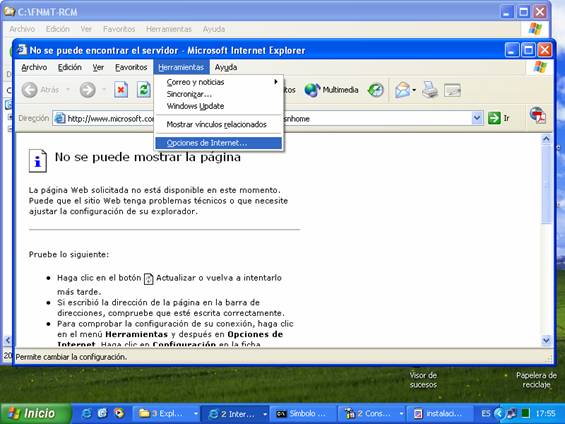Click the Internet Explorer title bar icon

22,50
